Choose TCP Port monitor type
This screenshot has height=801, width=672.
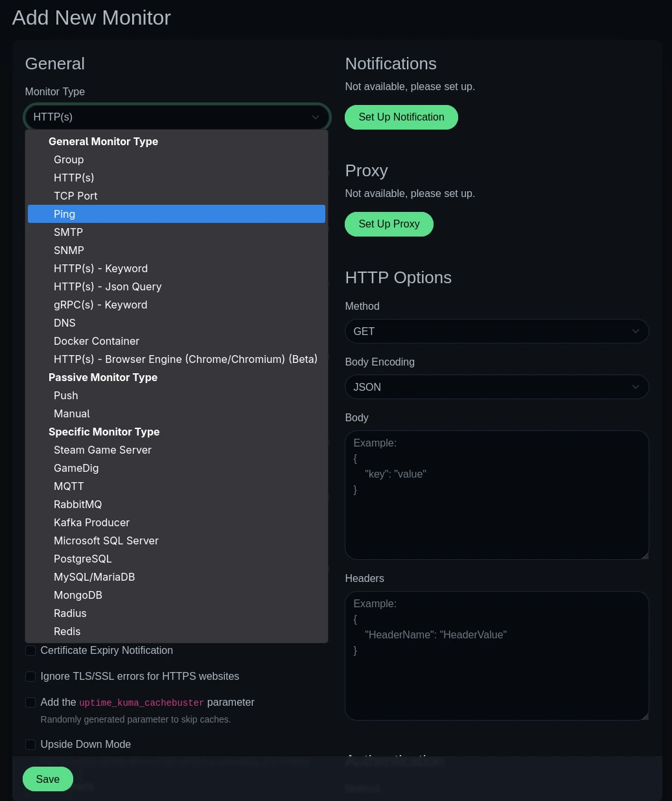click(76, 196)
